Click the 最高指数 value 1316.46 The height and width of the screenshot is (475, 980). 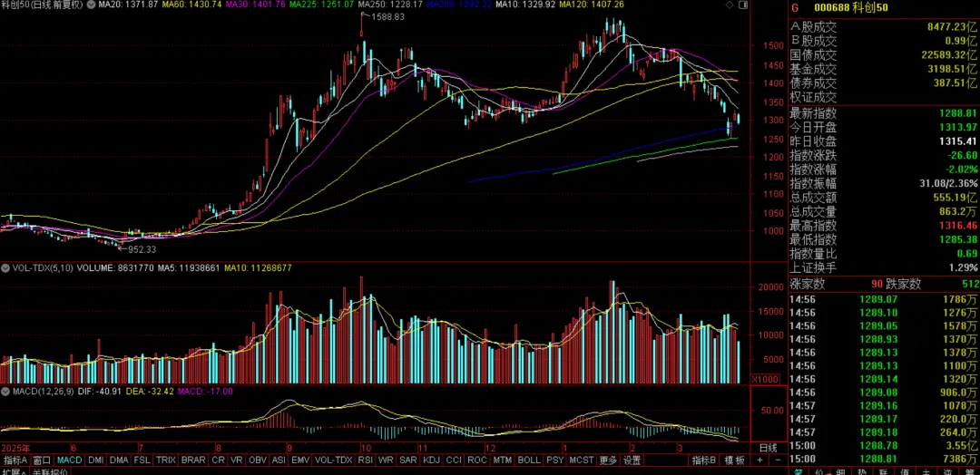coord(957,225)
